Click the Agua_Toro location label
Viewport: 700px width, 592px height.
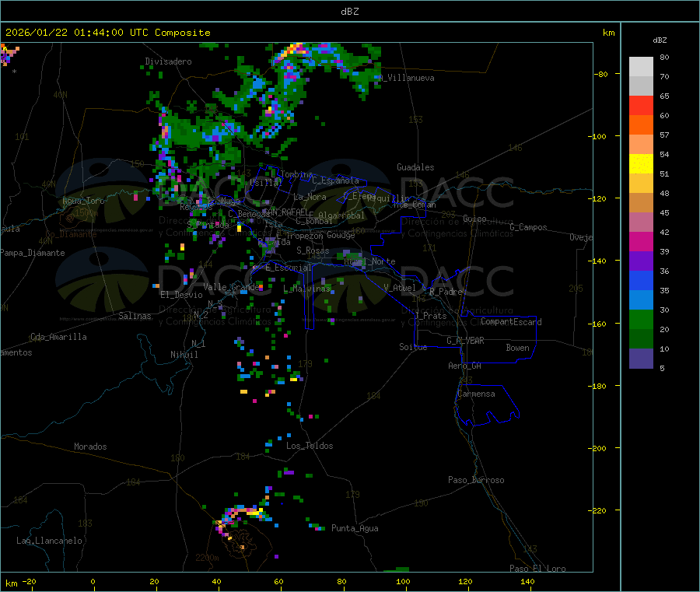coord(83,201)
